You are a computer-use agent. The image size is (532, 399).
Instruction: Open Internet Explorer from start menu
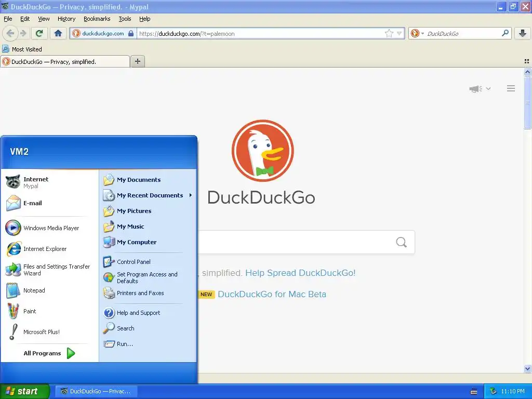(49, 249)
